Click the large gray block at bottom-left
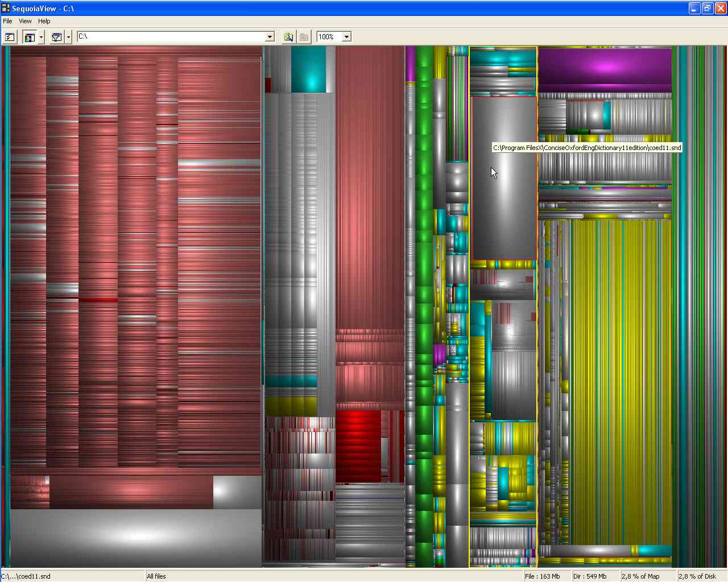 click(x=135, y=537)
